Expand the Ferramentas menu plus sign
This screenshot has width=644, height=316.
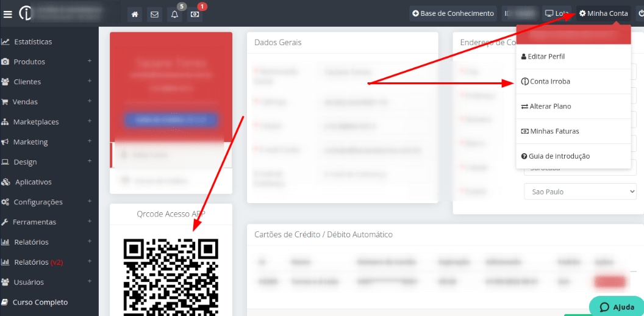coord(90,221)
